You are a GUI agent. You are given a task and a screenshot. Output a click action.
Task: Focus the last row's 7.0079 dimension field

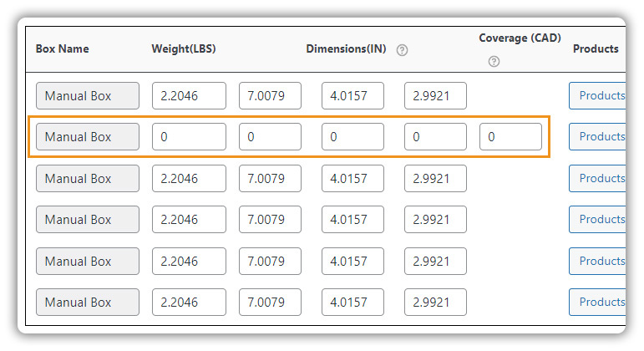pyautogui.click(x=271, y=302)
